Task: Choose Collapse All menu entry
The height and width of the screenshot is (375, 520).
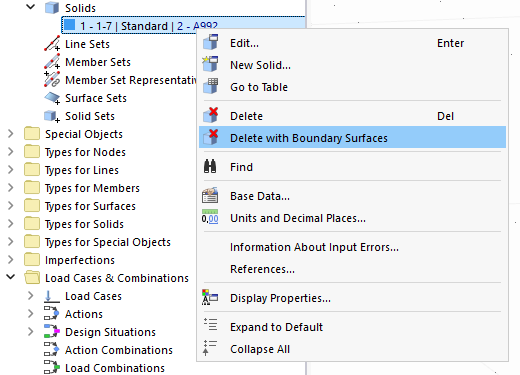Action: click(352, 349)
